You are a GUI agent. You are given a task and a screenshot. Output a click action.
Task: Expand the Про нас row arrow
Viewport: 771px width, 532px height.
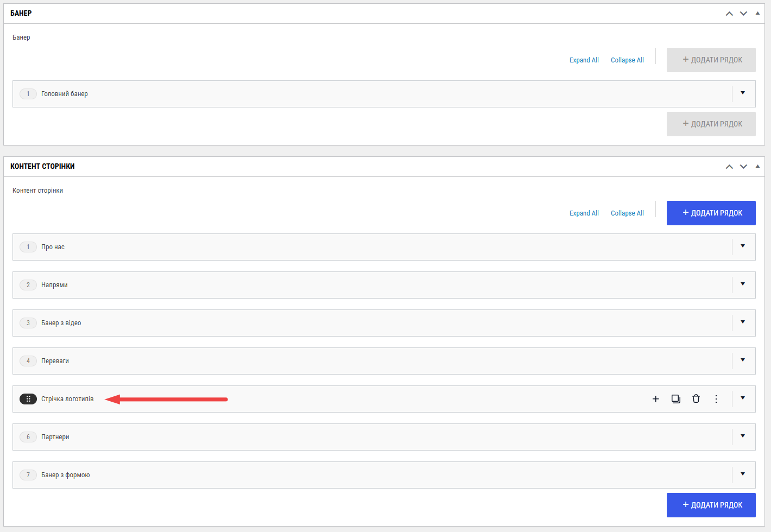point(743,246)
